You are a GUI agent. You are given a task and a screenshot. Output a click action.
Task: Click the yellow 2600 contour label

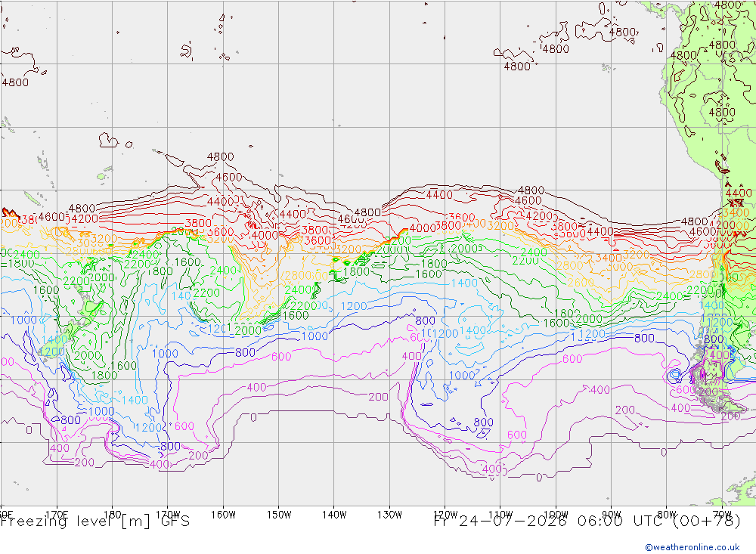pos(581,283)
